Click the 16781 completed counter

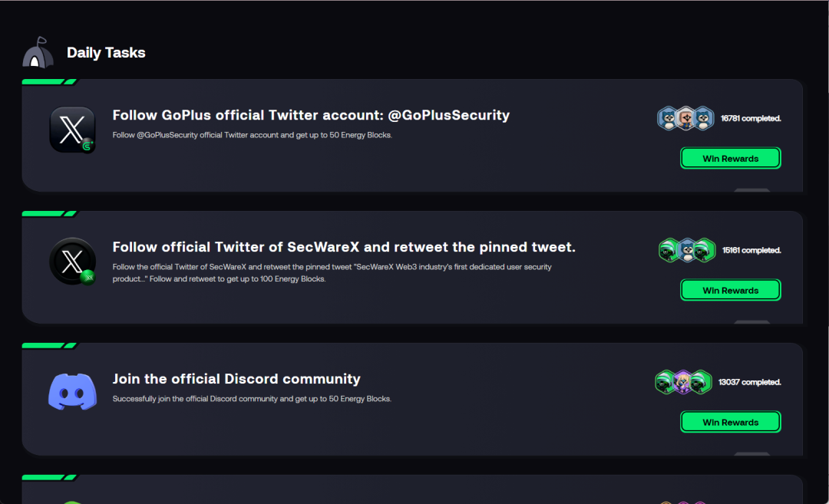[x=751, y=119]
